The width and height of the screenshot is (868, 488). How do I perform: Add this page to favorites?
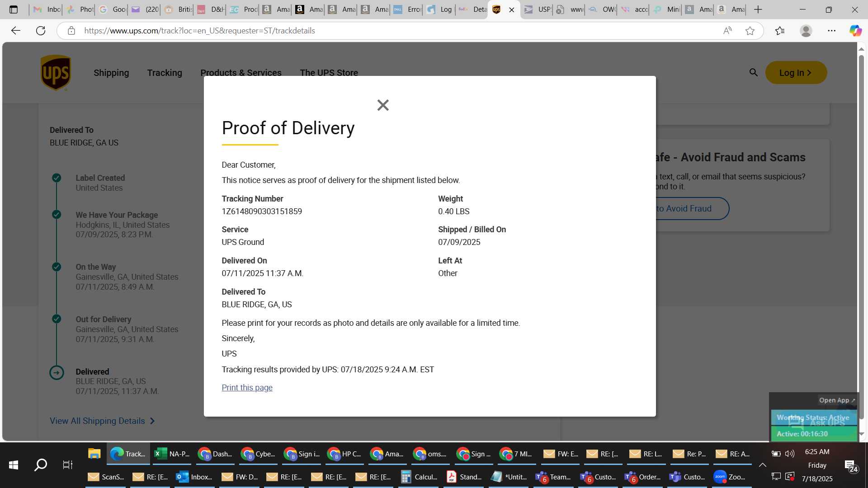pyautogui.click(x=750, y=31)
